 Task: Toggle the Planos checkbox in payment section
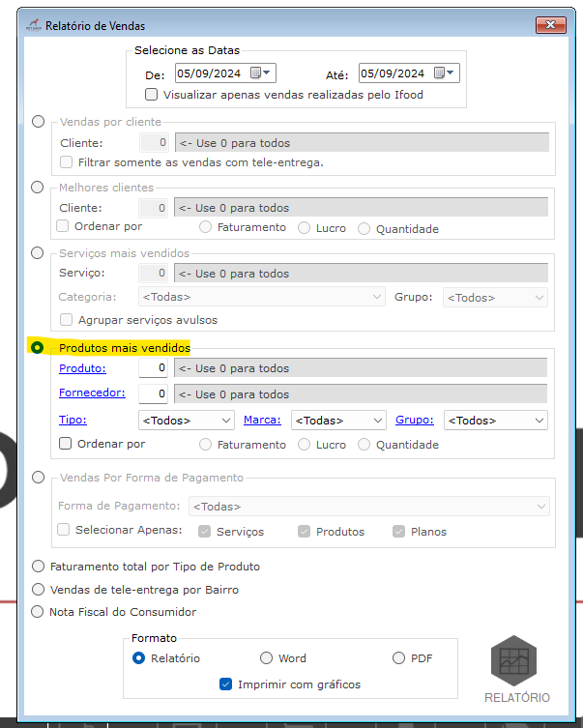398,532
